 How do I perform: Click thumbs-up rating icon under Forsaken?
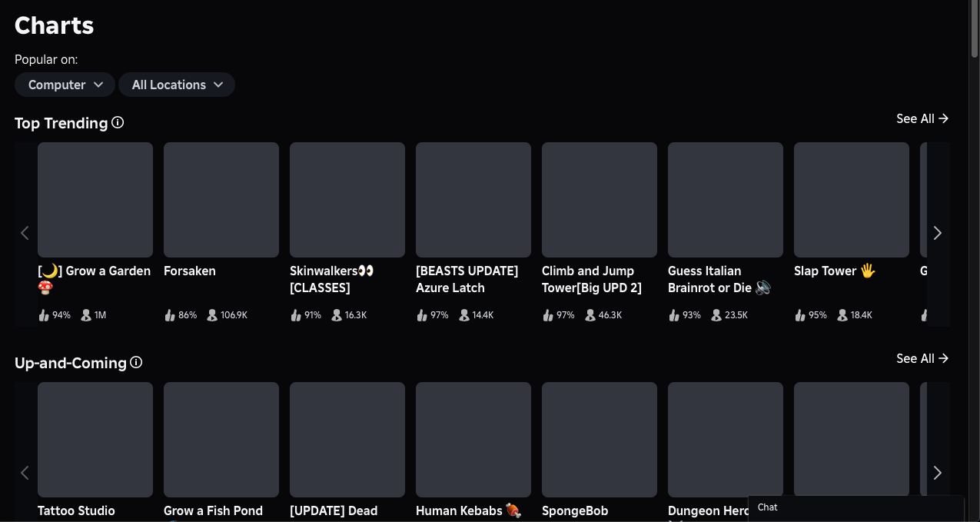170,315
